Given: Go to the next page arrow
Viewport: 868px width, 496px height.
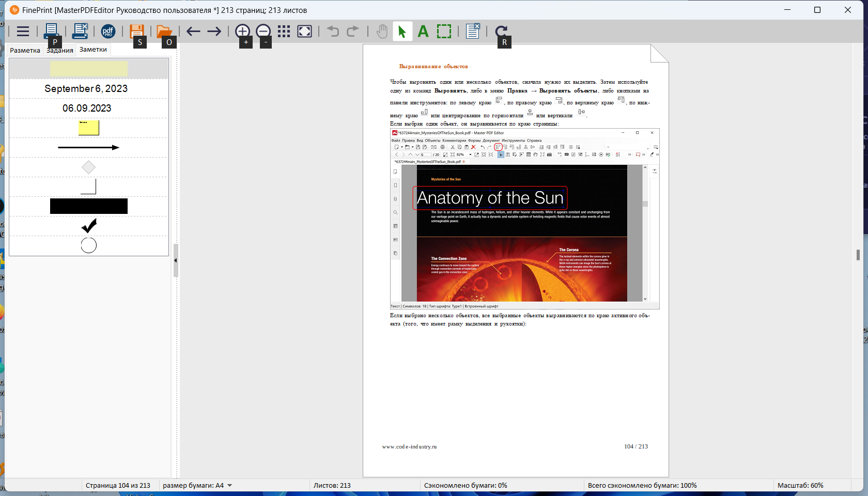Looking at the screenshot, I should [214, 32].
